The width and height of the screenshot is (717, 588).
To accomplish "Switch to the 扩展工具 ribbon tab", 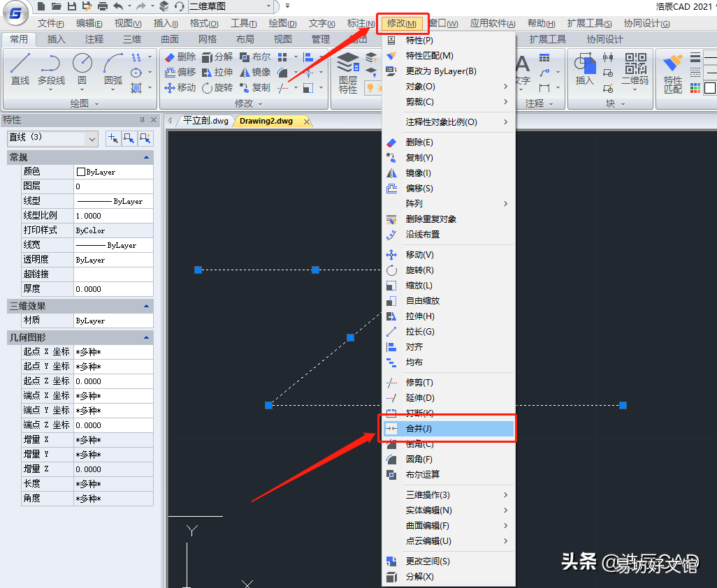I will 547,39.
